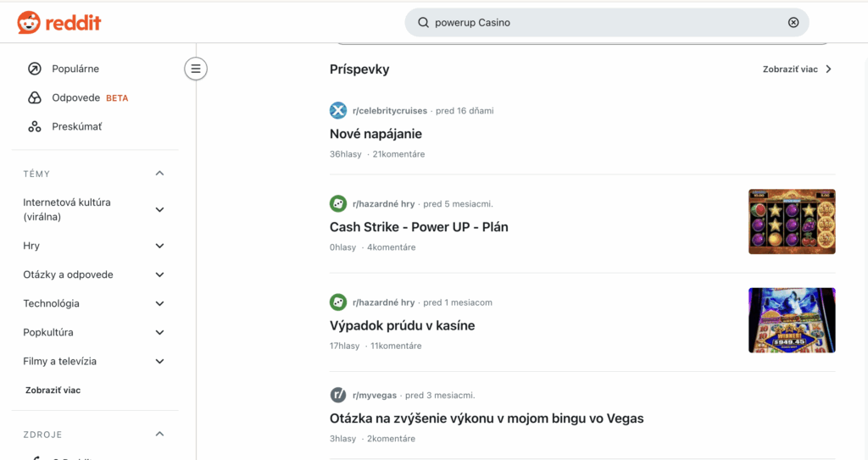Click the r/myvegas community avatar icon
This screenshot has height=460, width=868.
338,395
